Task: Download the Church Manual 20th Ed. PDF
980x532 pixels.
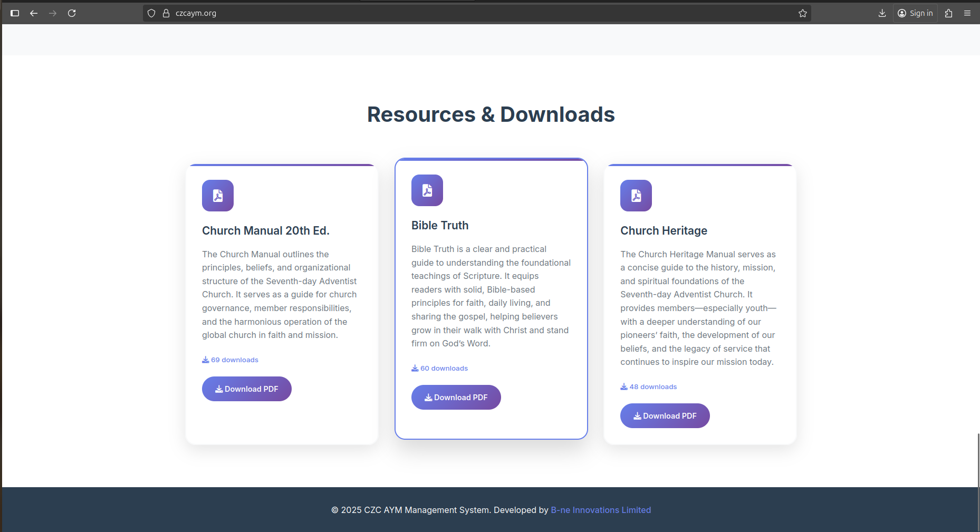Action: [247, 389]
